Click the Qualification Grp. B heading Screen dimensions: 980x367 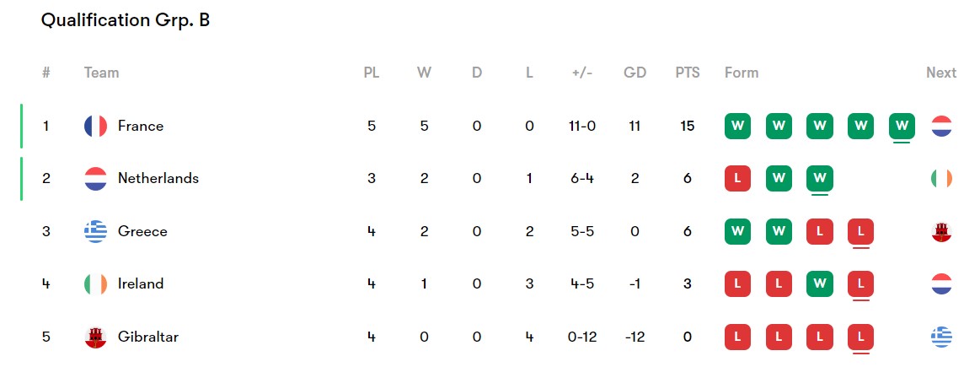[x=126, y=20]
